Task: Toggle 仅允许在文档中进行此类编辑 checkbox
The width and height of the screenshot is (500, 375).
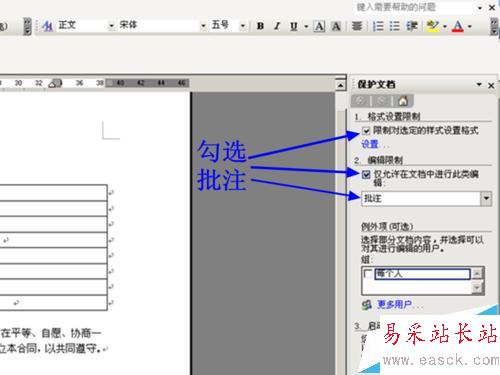Action: [366, 174]
